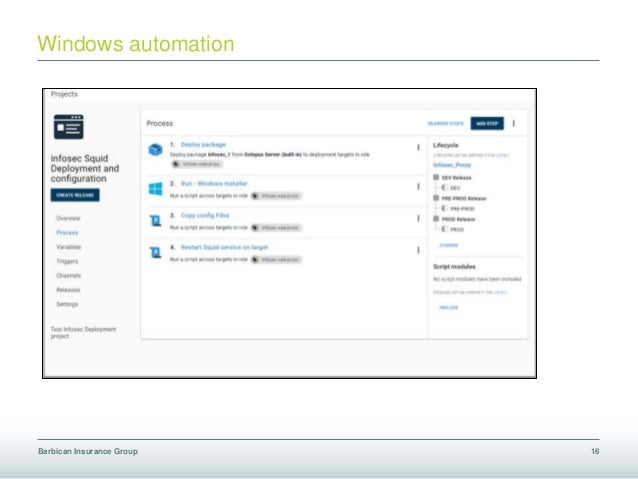Click the PRE-PROD environment icon in lifecycle

(445, 208)
